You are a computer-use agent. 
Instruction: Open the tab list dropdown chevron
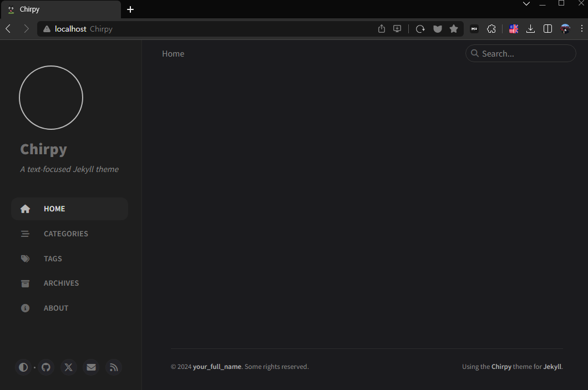[526, 4]
